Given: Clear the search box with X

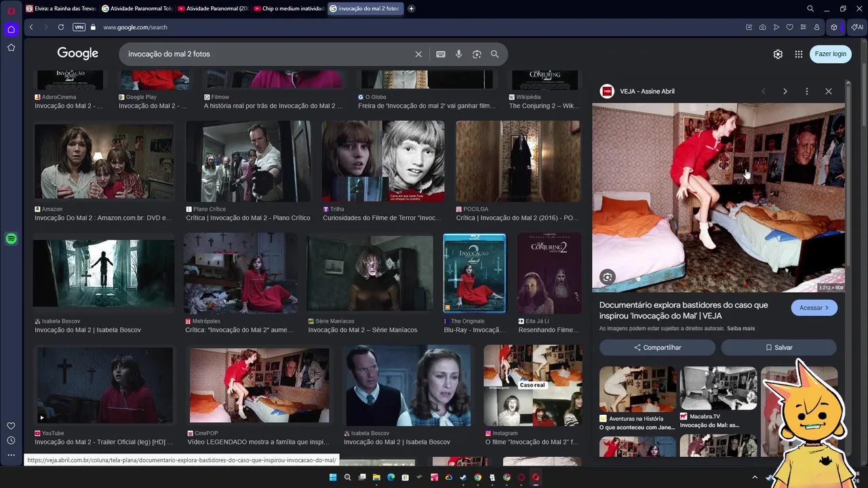Looking at the screenshot, I should click(418, 54).
